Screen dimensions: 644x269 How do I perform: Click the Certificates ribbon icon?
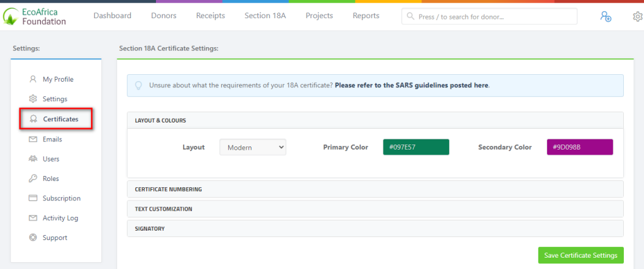(33, 119)
